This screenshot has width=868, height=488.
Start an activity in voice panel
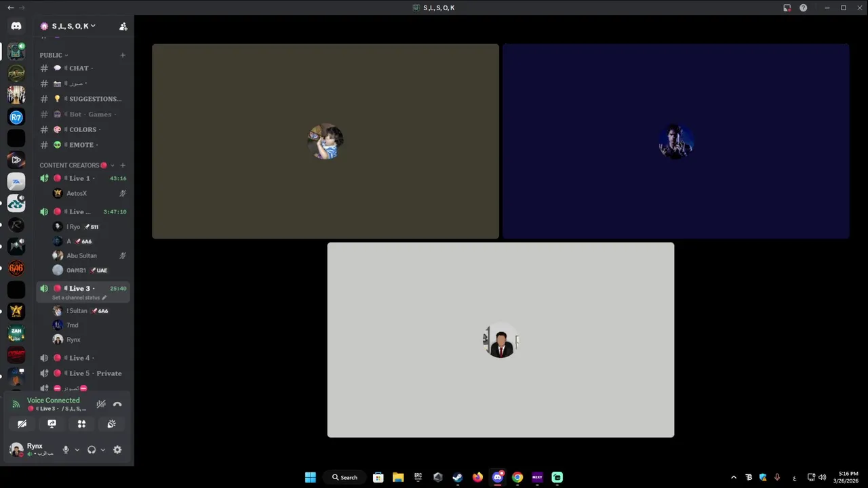pyautogui.click(x=81, y=424)
